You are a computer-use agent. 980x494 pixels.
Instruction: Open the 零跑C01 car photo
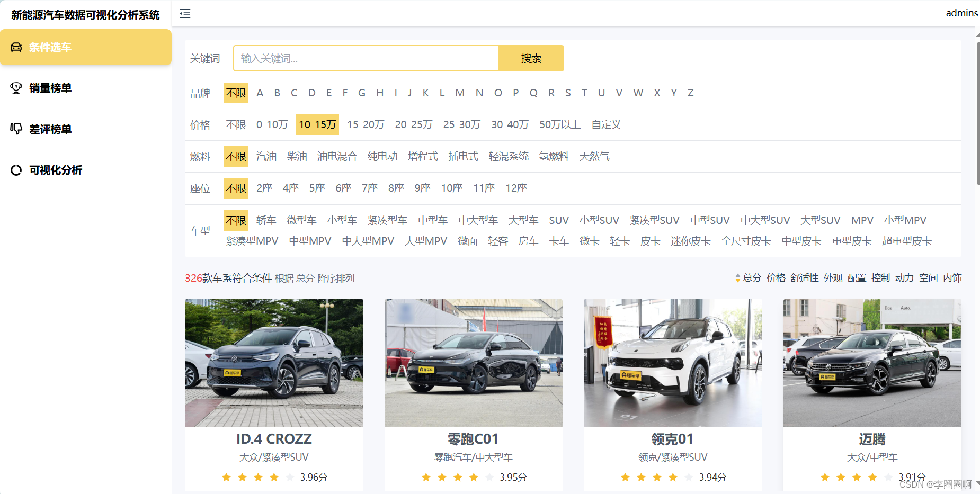click(x=474, y=363)
